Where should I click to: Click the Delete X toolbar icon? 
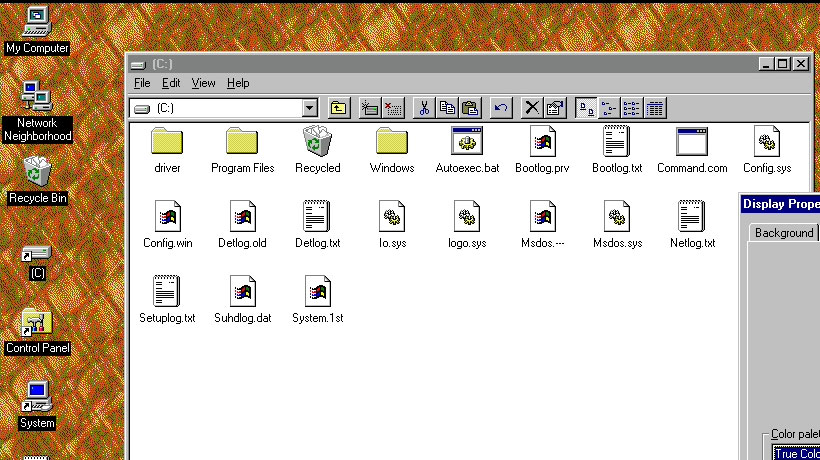(532, 108)
